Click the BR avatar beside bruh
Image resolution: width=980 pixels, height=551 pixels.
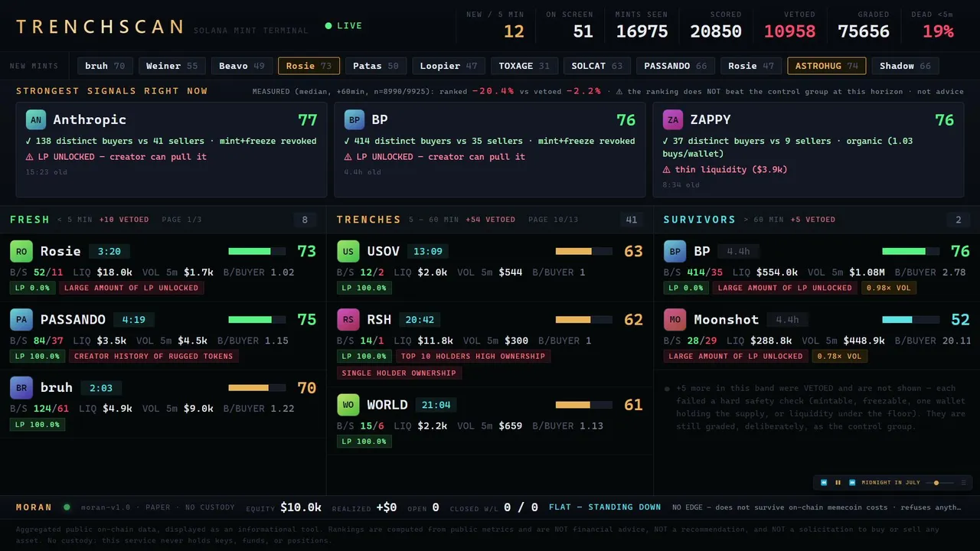click(21, 387)
